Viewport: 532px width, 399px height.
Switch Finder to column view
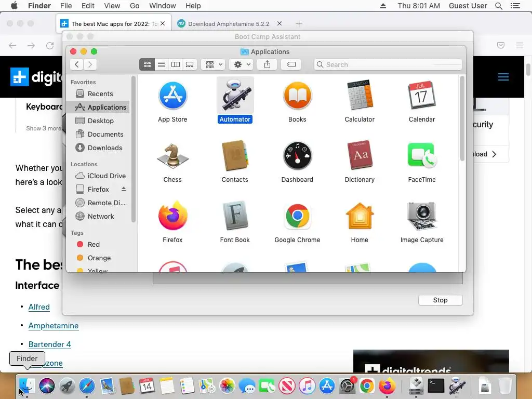coord(176,64)
